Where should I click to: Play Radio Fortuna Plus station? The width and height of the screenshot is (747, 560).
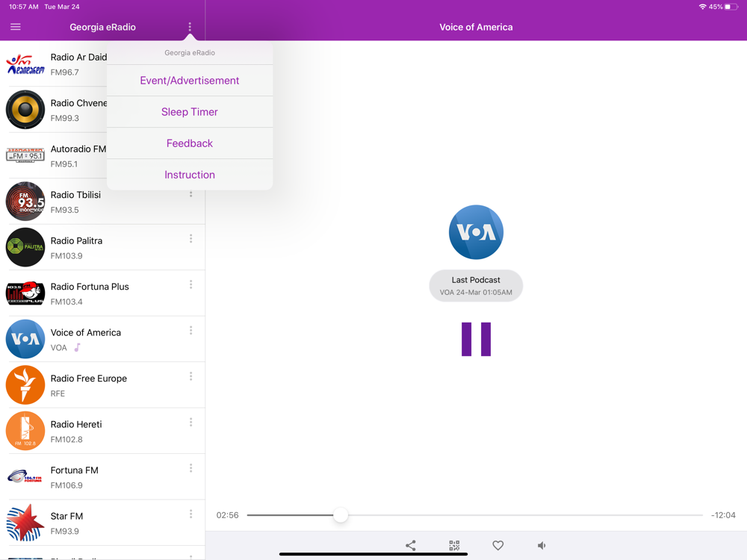pyautogui.click(x=102, y=293)
